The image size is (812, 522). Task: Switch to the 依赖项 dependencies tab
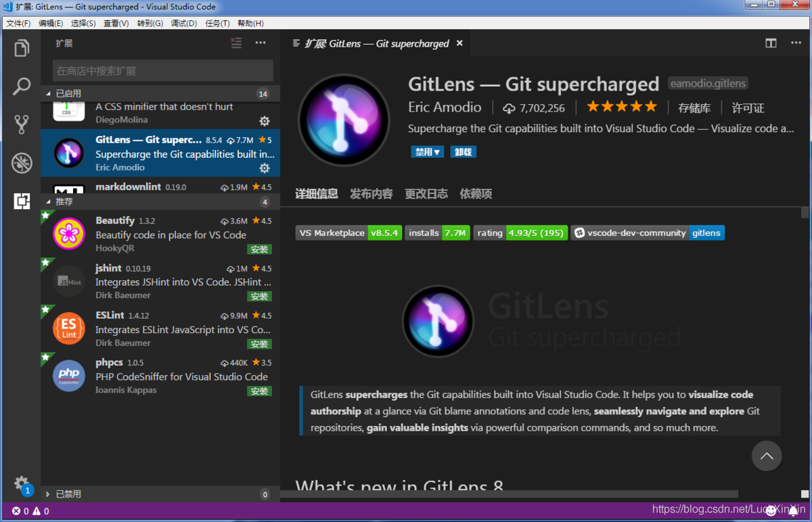click(476, 194)
